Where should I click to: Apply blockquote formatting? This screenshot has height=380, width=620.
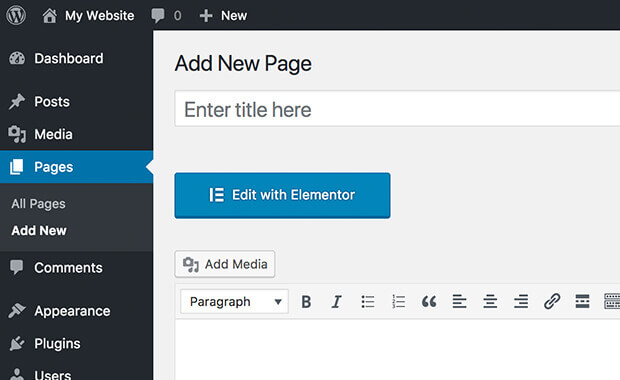[x=429, y=302]
